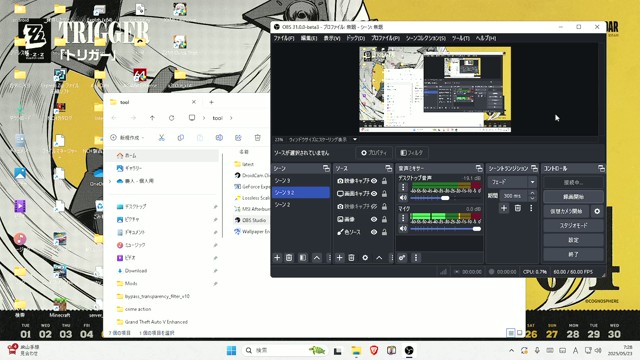Open File Explorer from the taskbar

356,351
